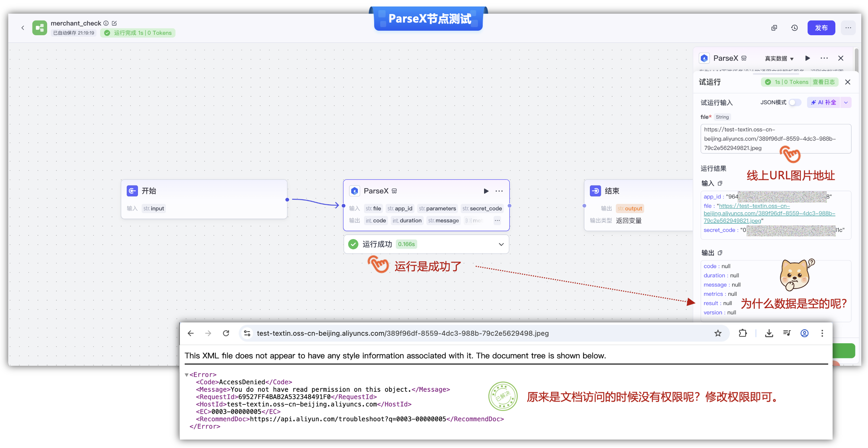Click the back arrow beside merchant_check

[23, 28]
